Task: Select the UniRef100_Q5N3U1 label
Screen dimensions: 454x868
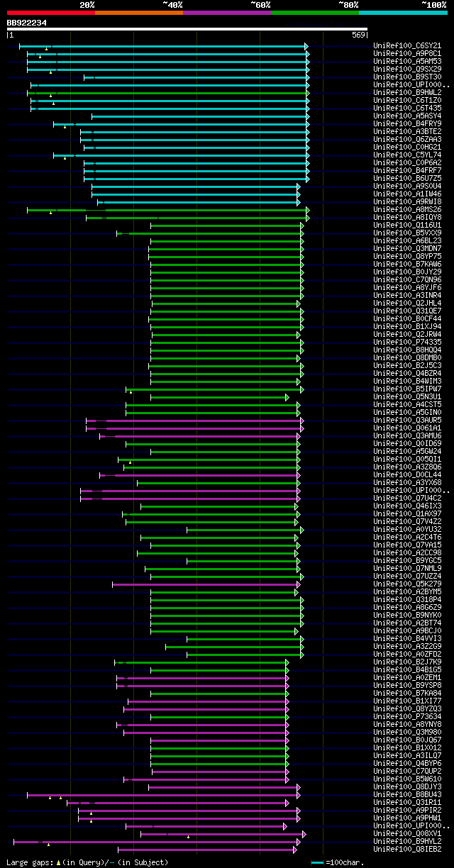Action: tap(407, 397)
